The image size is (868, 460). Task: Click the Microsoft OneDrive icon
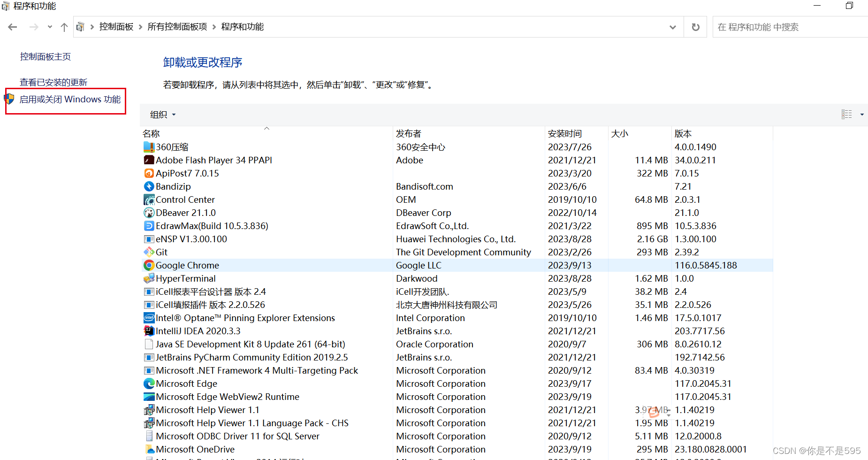coord(149,449)
